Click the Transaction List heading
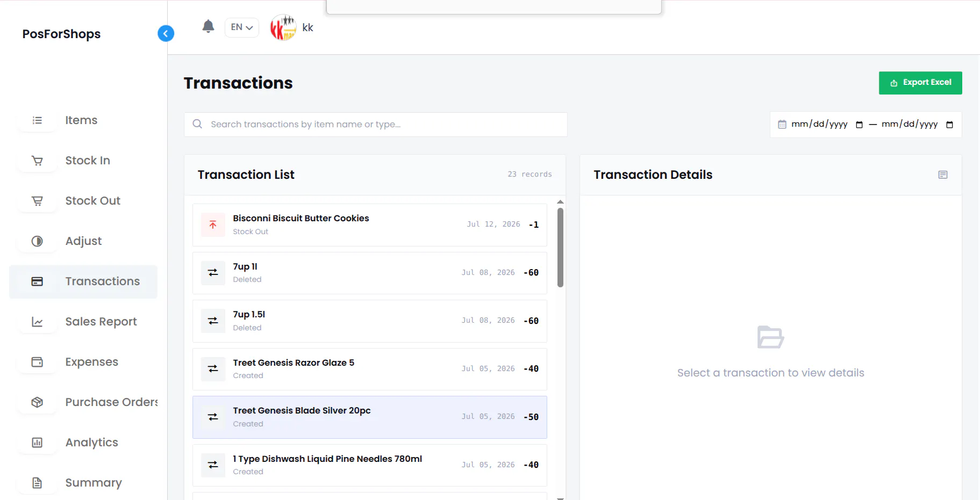The width and height of the screenshot is (980, 500). coord(246,175)
